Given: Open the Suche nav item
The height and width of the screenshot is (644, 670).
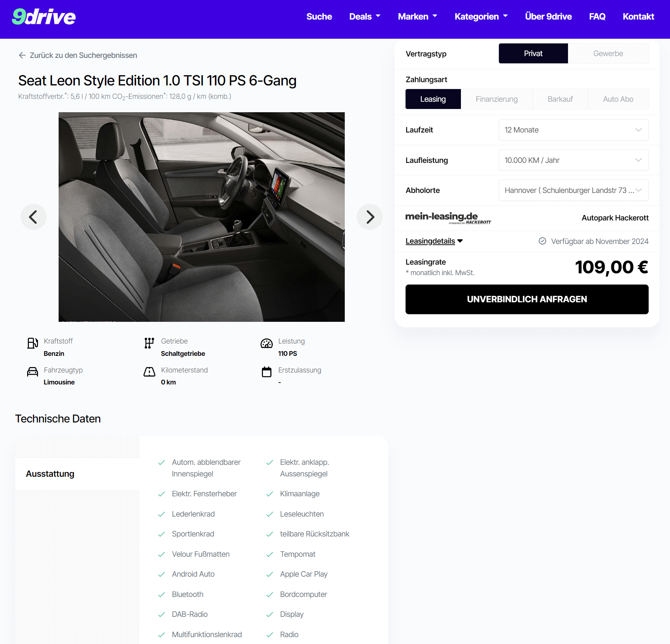Looking at the screenshot, I should click(x=319, y=17).
